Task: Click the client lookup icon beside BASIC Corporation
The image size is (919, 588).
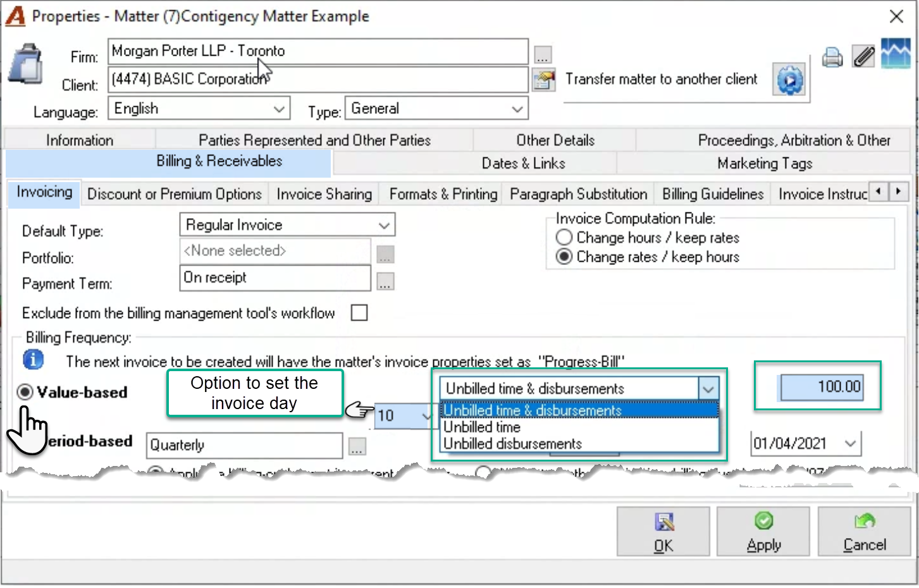Action: tap(543, 80)
